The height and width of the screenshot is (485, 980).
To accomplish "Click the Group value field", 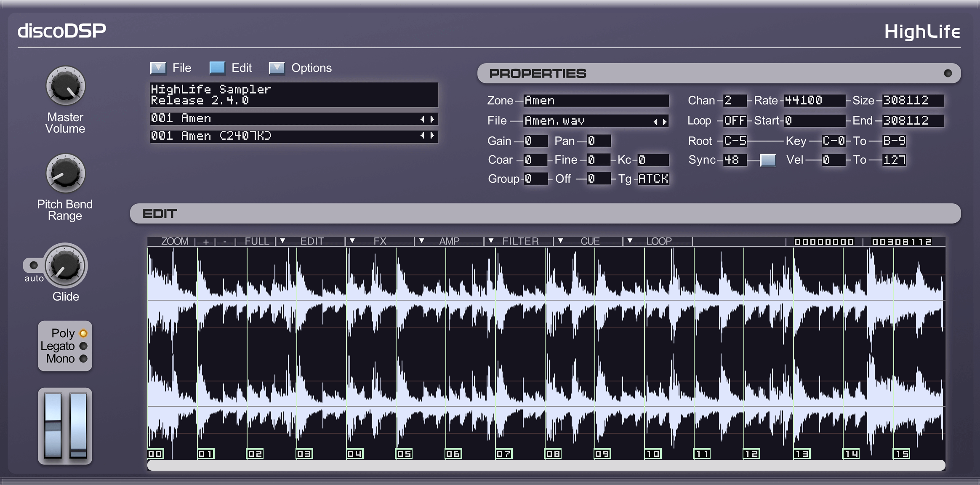I will 535,179.
